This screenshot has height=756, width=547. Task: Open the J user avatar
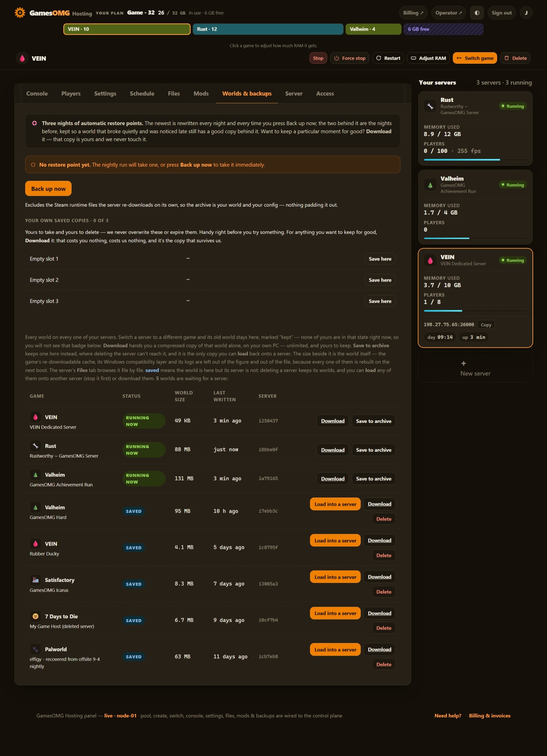click(x=526, y=13)
